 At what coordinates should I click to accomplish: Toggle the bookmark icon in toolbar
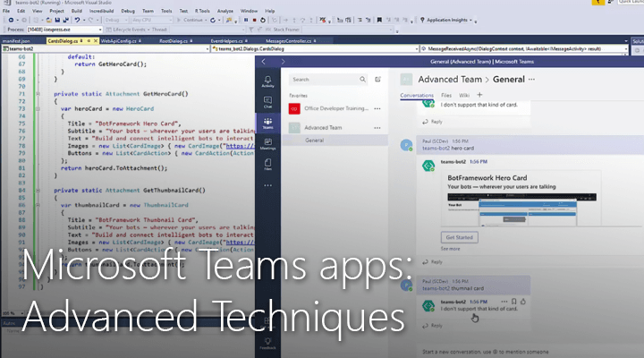tap(379, 20)
